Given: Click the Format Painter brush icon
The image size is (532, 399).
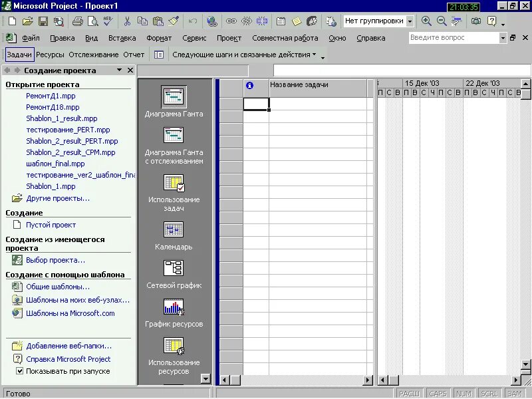Looking at the screenshot, I should pyautogui.click(x=174, y=21).
